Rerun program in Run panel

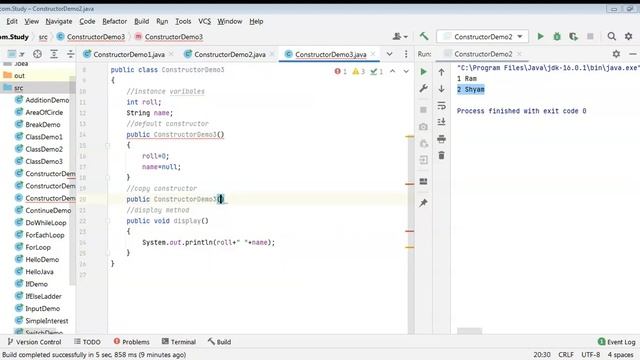tap(423, 72)
